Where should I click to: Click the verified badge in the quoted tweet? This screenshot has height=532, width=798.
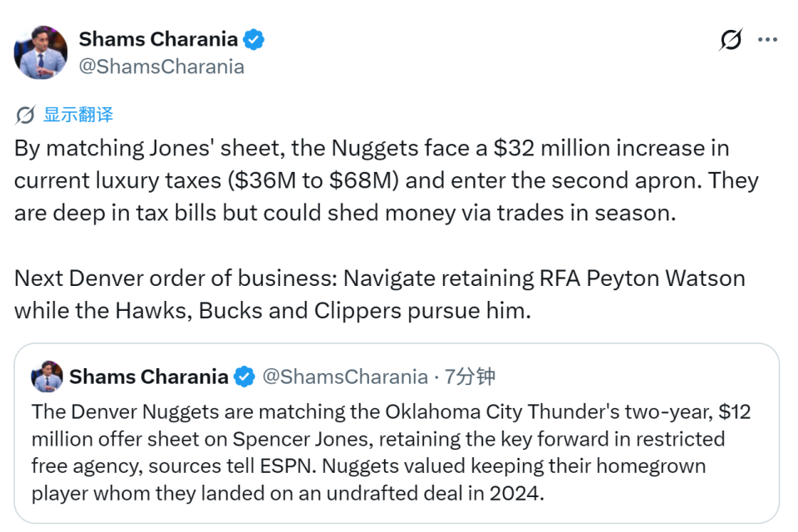244,377
